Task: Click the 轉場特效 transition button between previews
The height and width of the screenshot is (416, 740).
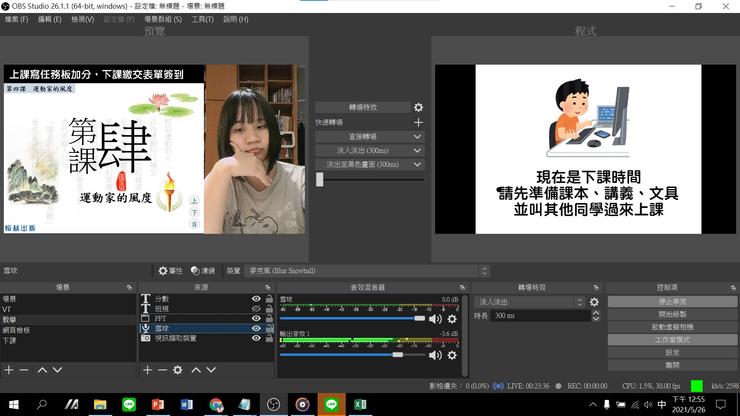Action: tap(362, 107)
